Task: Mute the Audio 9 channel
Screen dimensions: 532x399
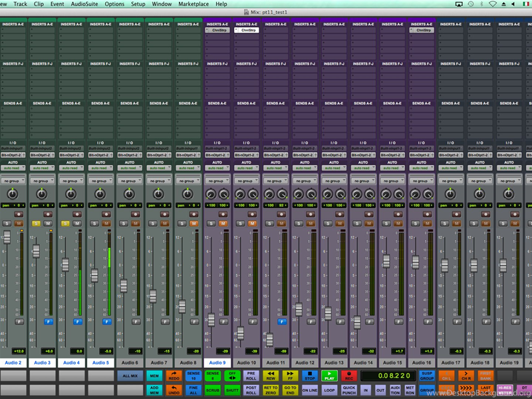Action: [x=223, y=223]
